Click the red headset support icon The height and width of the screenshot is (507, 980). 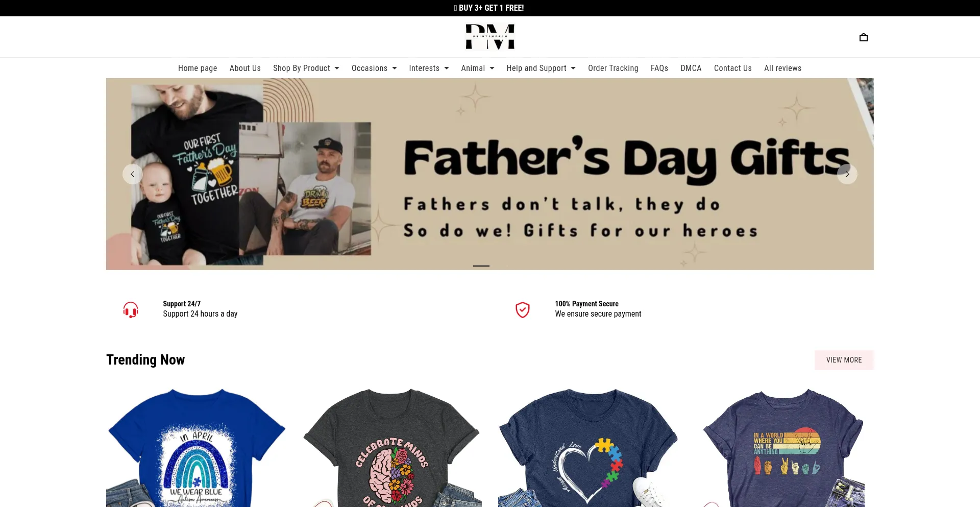point(131,309)
